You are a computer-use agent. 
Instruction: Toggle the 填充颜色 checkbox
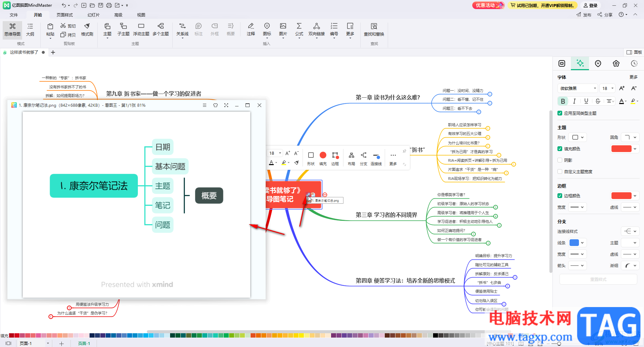(560, 149)
